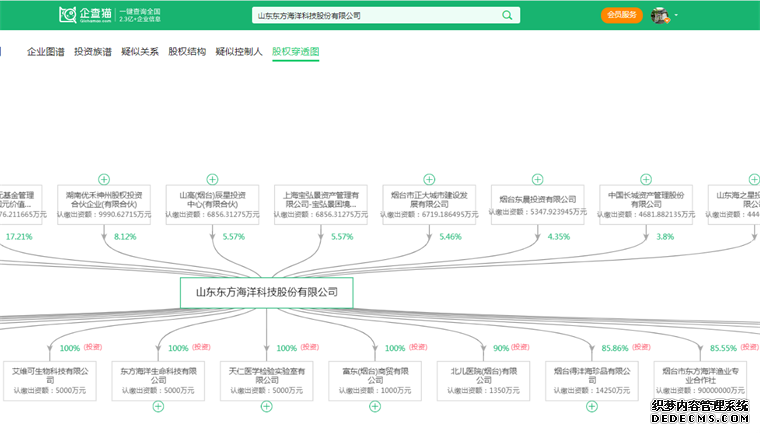
Task: Open 烟台东晨投资有限公司 node
Action: (538, 205)
